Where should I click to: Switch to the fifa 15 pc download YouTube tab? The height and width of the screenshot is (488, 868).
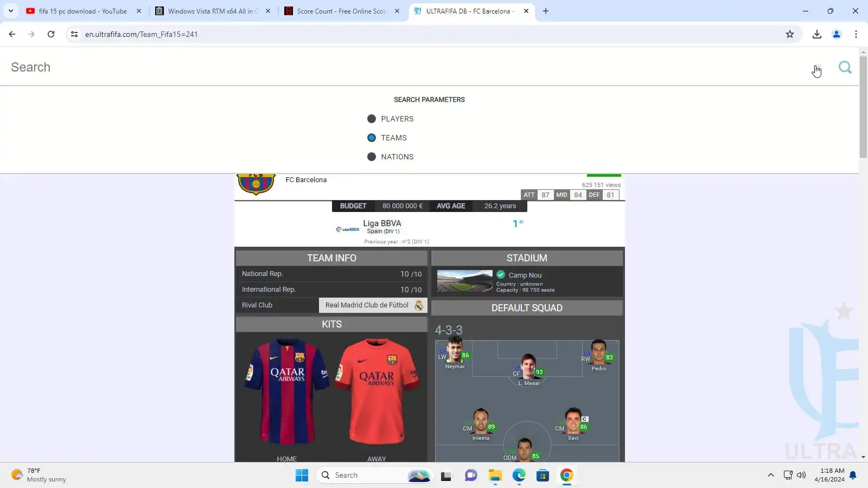82,11
